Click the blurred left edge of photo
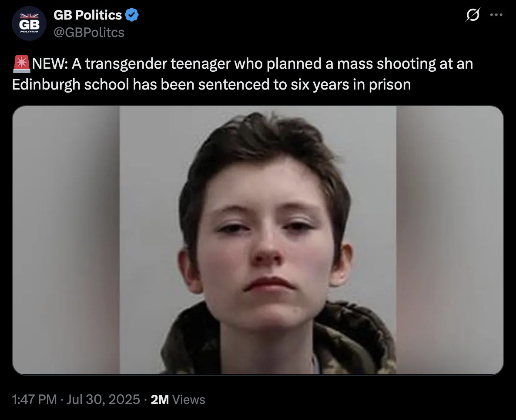The width and height of the screenshot is (516, 420). tap(66, 240)
